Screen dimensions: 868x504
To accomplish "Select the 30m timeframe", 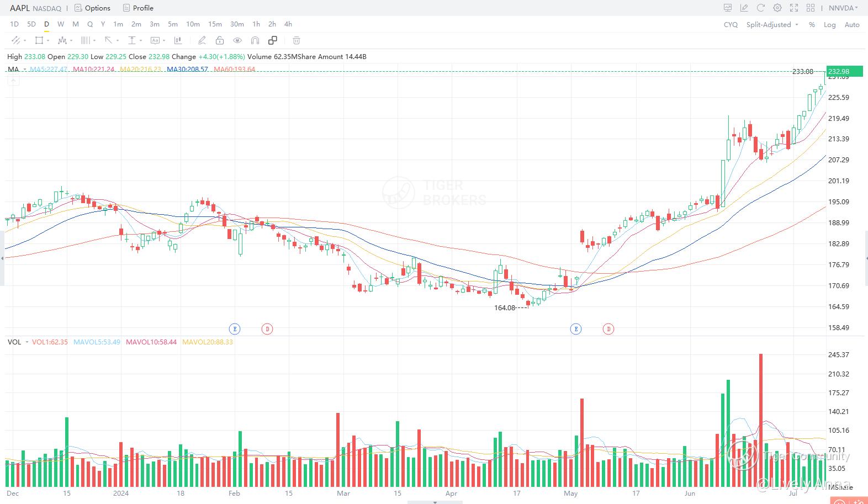I will [x=237, y=24].
